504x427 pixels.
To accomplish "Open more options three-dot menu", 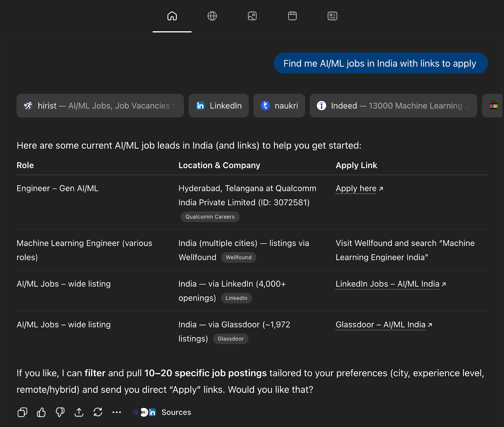I will click(117, 412).
